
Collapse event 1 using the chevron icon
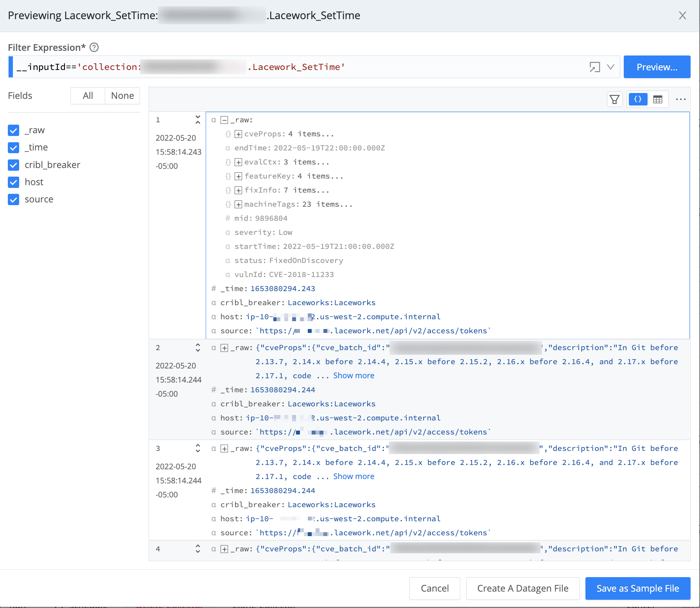pos(198,120)
